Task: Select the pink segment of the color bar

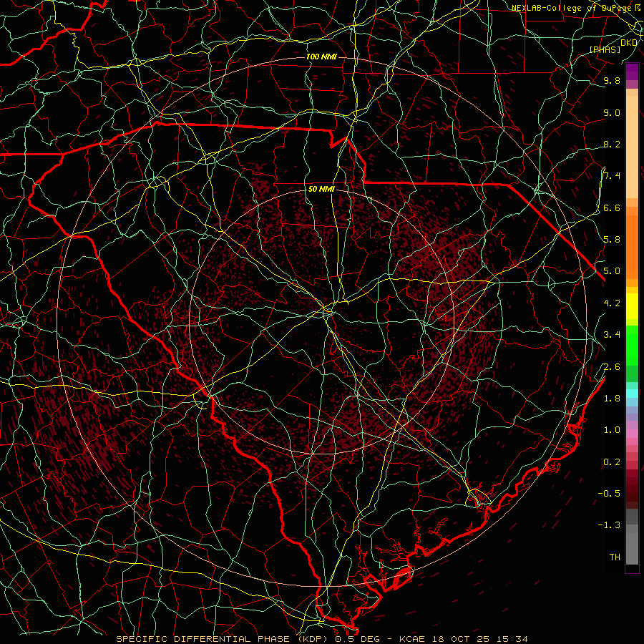Action: [x=632, y=434]
